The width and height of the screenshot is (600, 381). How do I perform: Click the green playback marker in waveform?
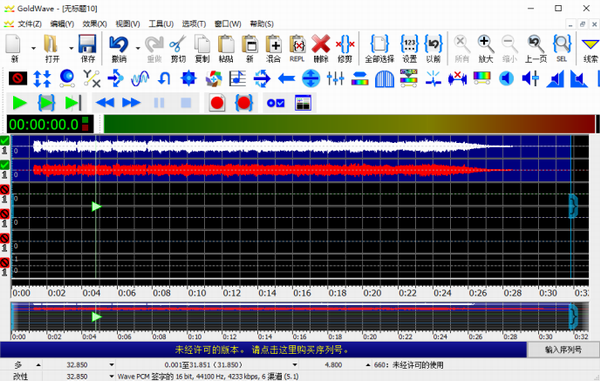pyautogui.click(x=96, y=207)
